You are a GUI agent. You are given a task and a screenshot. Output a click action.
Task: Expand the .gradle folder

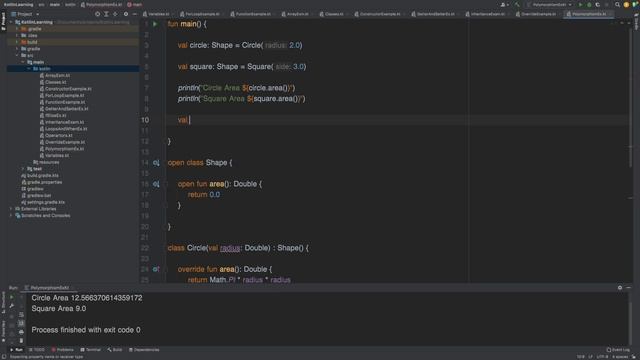(x=17, y=29)
